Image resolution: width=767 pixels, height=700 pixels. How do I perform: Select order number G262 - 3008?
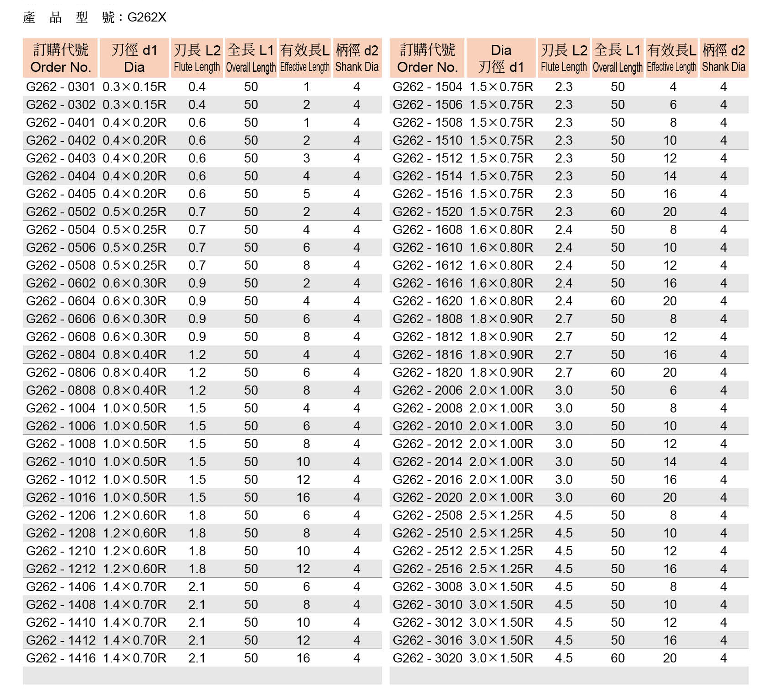point(428,587)
